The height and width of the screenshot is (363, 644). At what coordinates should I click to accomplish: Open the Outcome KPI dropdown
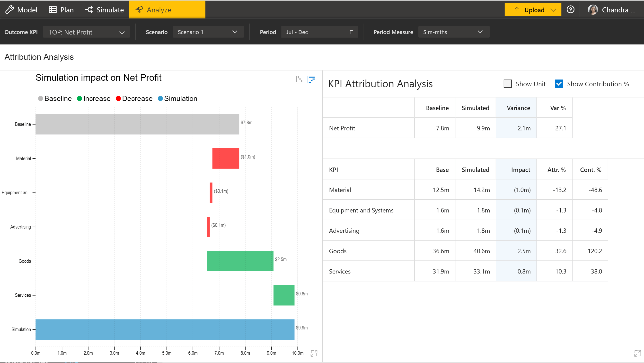87,32
